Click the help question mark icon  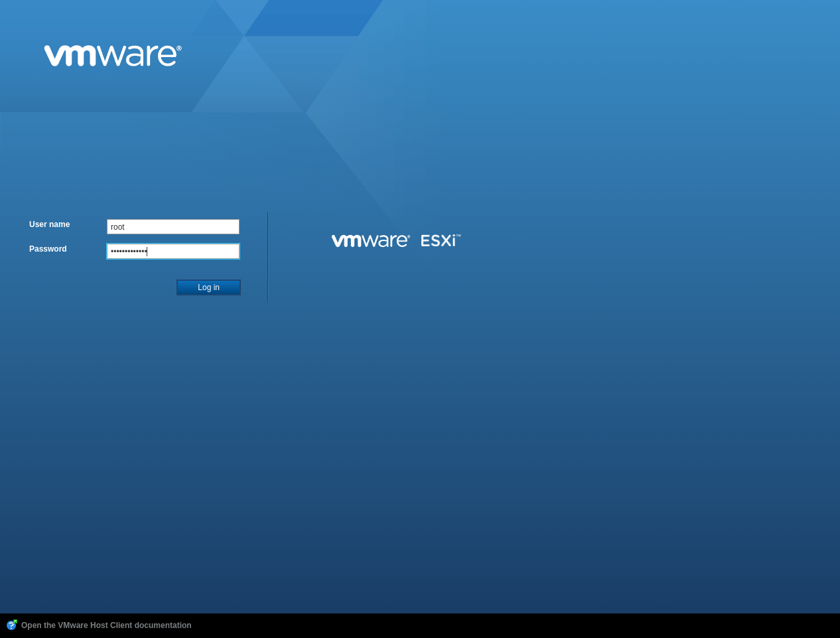(11, 625)
